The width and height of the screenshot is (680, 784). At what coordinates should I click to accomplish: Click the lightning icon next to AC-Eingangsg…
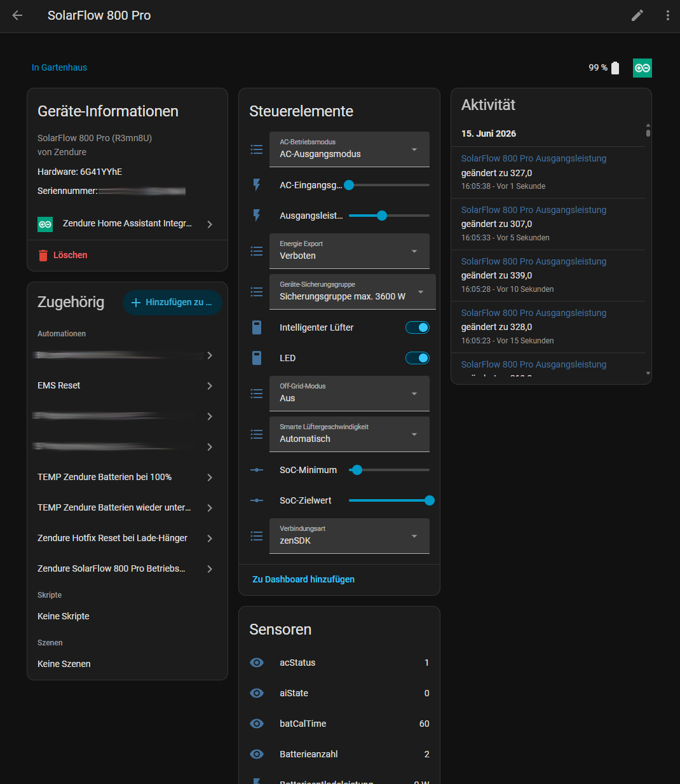[x=257, y=185]
